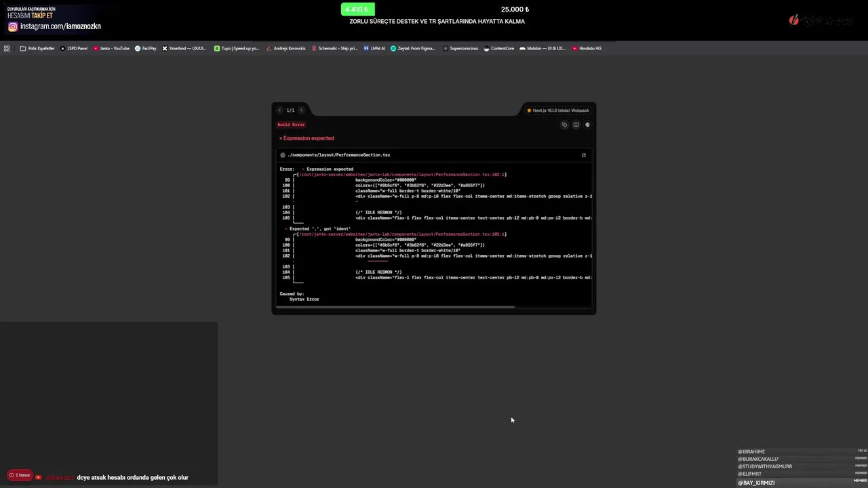
Task: Open LSPD Panel bookmark
Action: (74, 49)
